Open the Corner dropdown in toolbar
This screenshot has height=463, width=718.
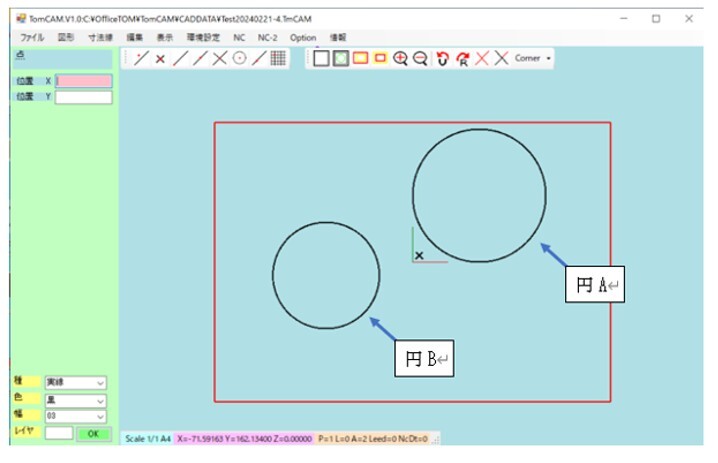coord(533,59)
